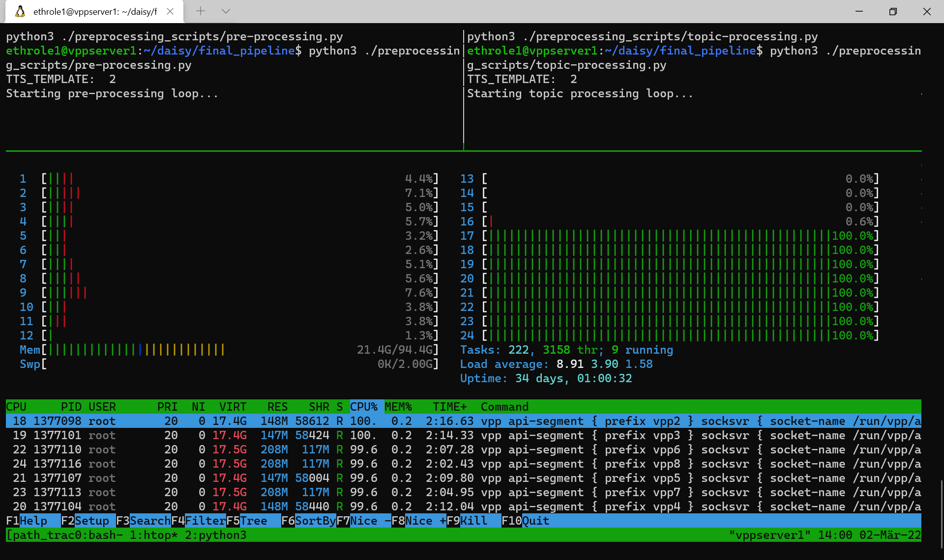This screenshot has height=560, width=944.
Task: Click TTS_TEMPLATE: 2 in left pane
Action: tap(61, 79)
